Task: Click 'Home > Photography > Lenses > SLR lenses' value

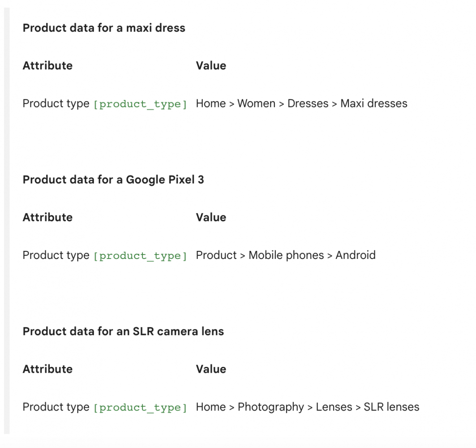Action: (308, 407)
